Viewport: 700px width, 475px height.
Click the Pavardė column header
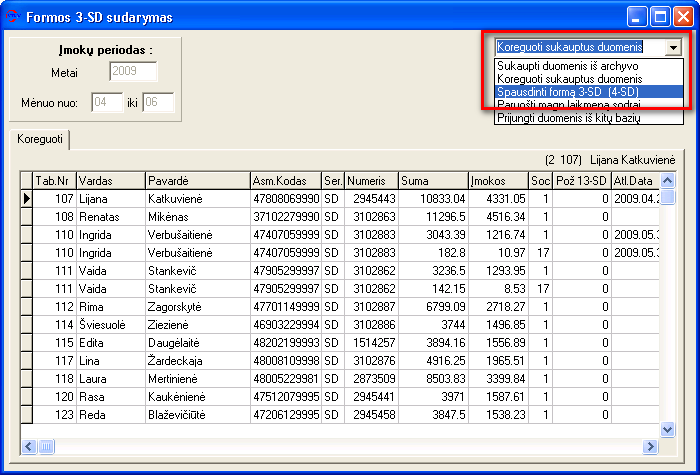[198, 181]
